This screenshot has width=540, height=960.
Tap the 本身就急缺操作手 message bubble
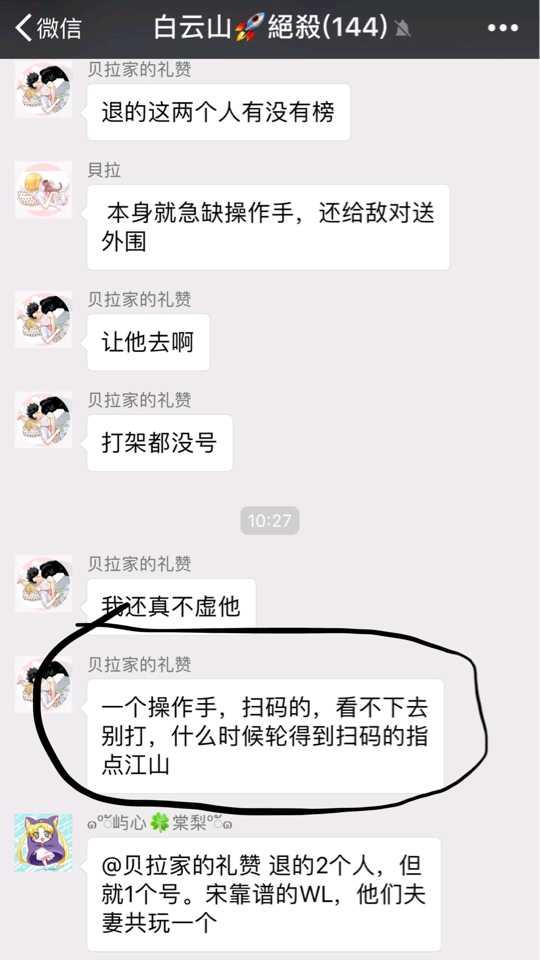(x=268, y=228)
